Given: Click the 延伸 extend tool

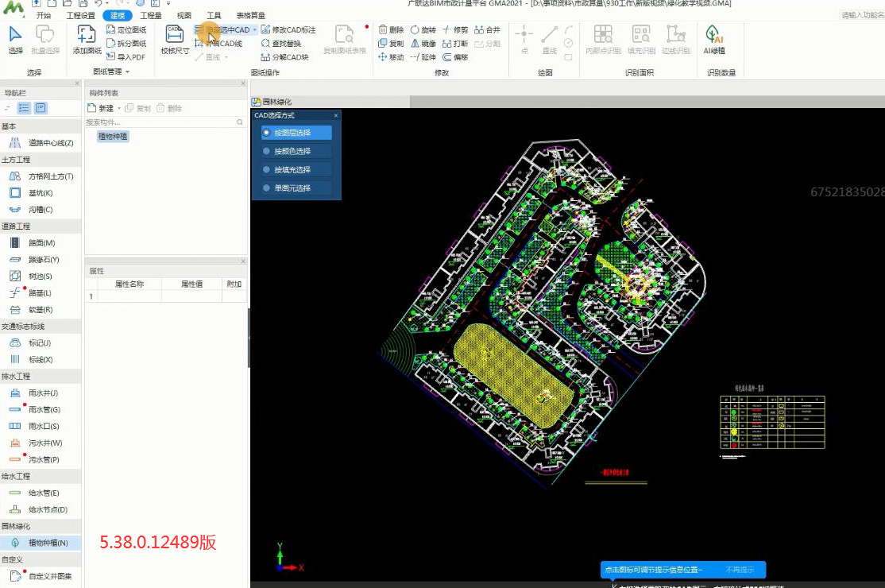Looking at the screenshot, I should click(423, 57).
